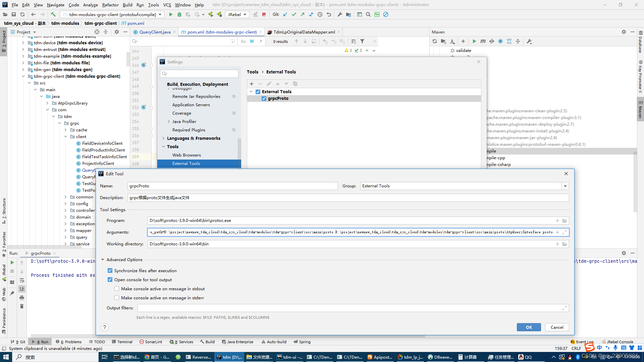644x362 pixels.
Task: Cancel the Edit Tool dialog
Action: 557,327
